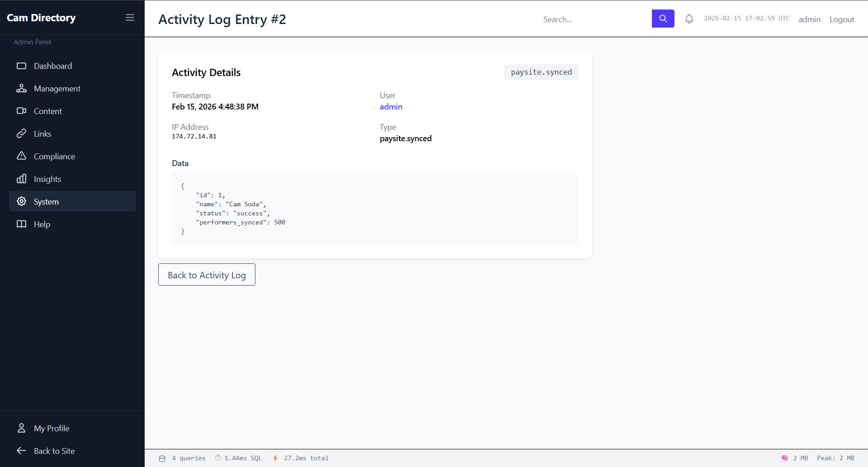The height and width of the screenshot is (467, 868).
Task: Go to My Profile
Action: 52,429
